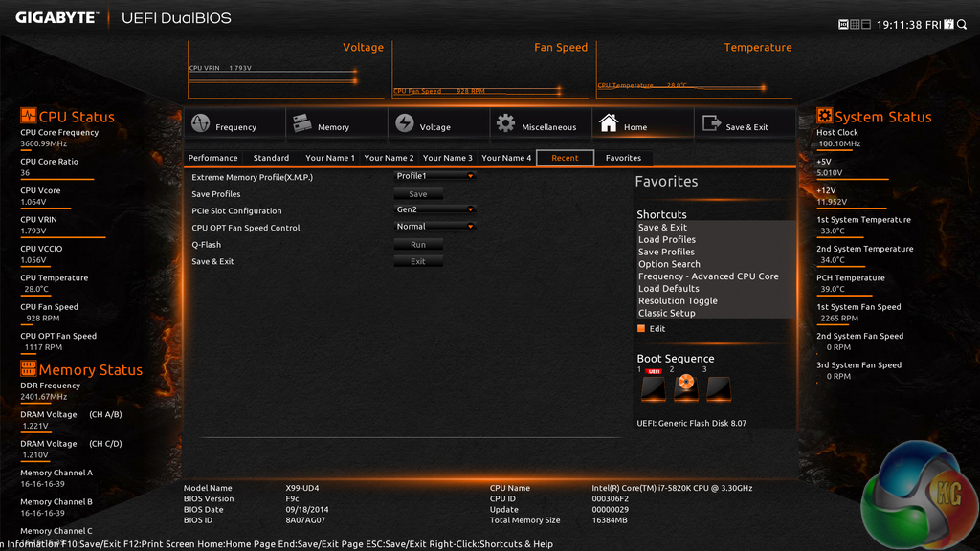The height and width of the screenshot is (551, 980).
Task: Click the PCH Temperature value 39.0°C
Action: [833, 289]
